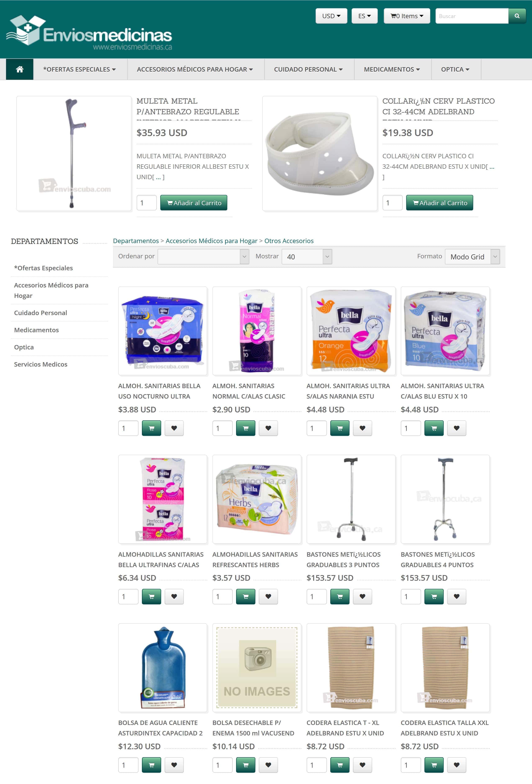532x784 pixels.
Task: Open the 0 Items cart dropdown
Action: [x=407, y=16]
